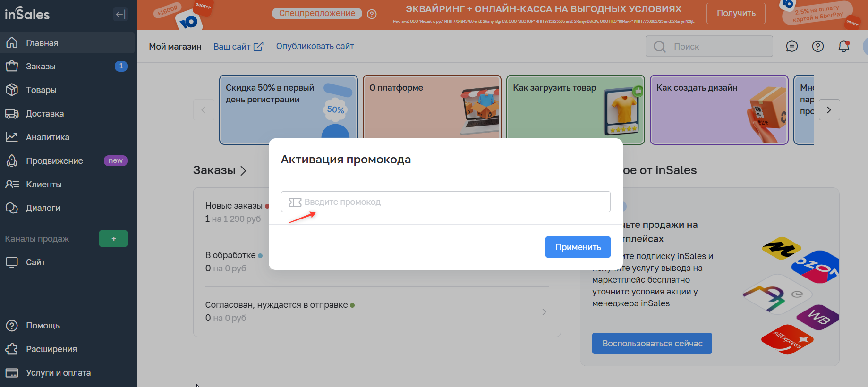Click the monitor icon beside Сайт
Image resolution: width=868 pixels, height=387 pixels.
(x=12, y=262)
